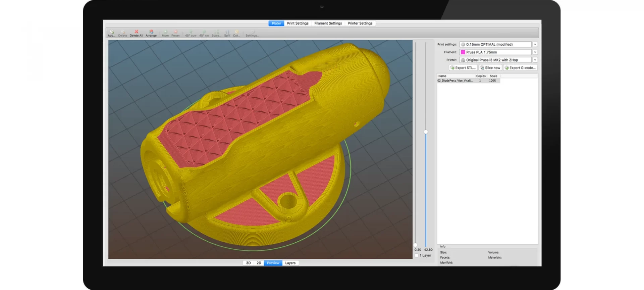Screen dimensions: 644x290
Task: Click the Copies value 1 cell
Action: pos(480,81)
